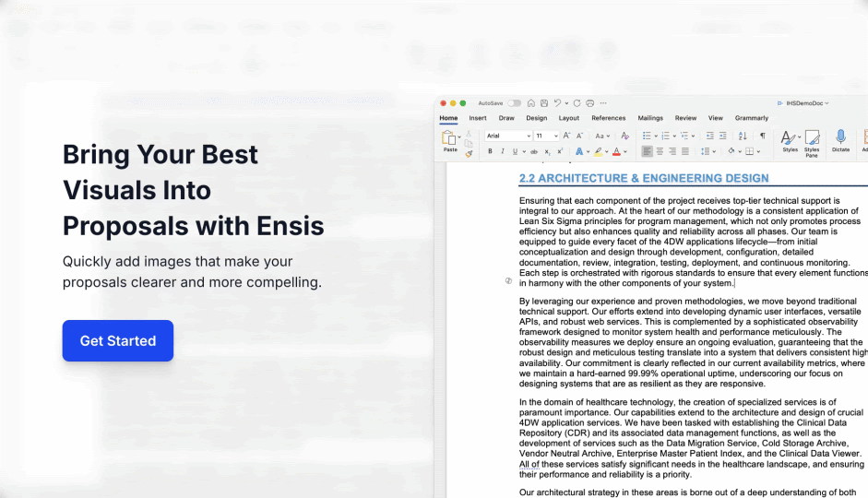Open the Design ribbon tab
Viewport: 868px width, 498px height.
tap(537, 118)
